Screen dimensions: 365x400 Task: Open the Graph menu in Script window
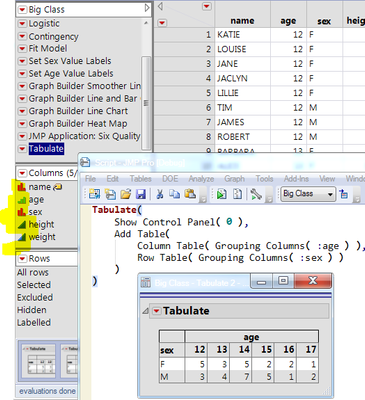(x=234, y=179)
